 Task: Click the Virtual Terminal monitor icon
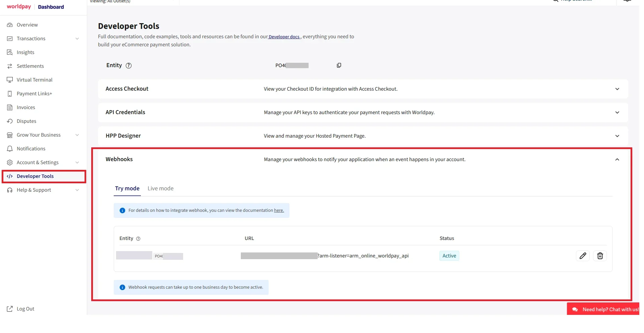point(10,80)
